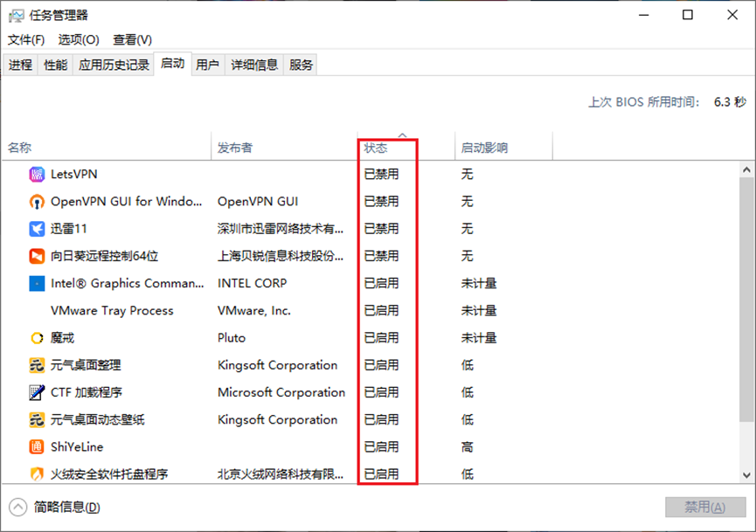
Task: Select Intel® Graphics Comman... entry
Action: pos(128,283)
